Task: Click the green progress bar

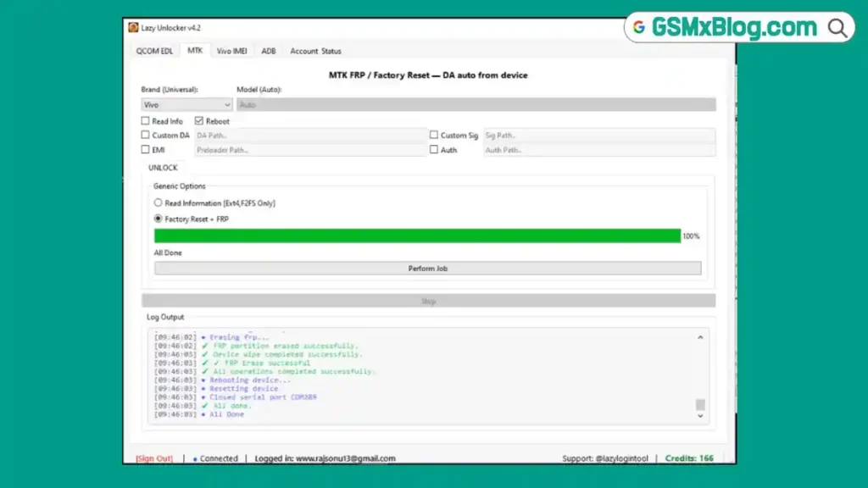Action: coord(417,236)
